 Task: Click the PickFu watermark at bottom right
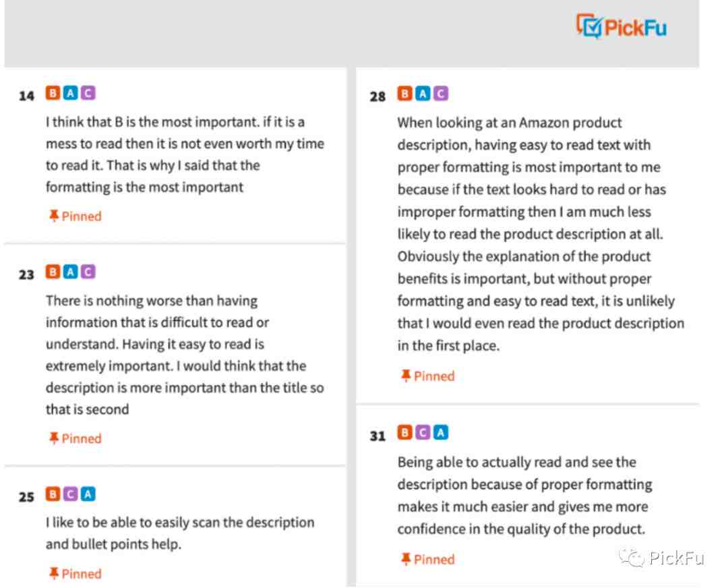pyautogui.click(x=662, y=558)
